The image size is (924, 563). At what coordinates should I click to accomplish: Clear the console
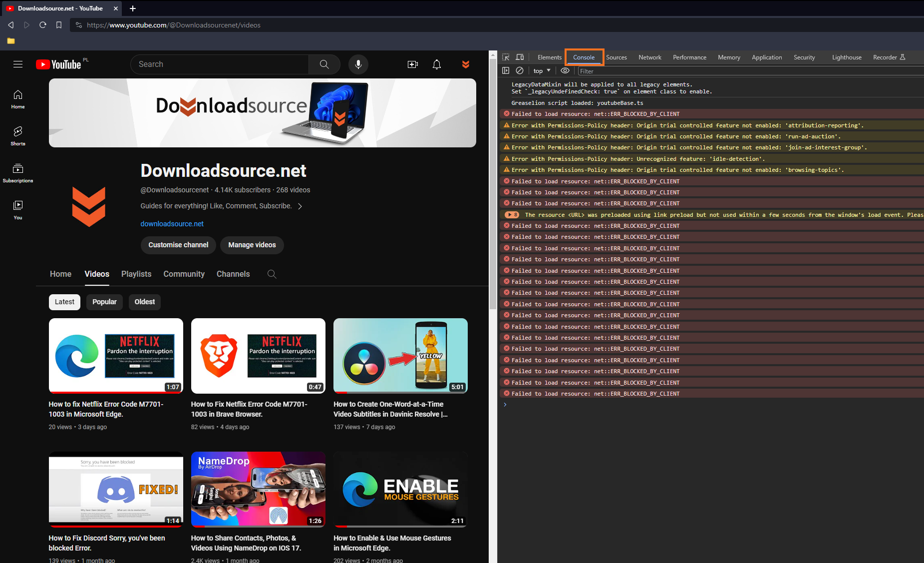click(520, 71)
